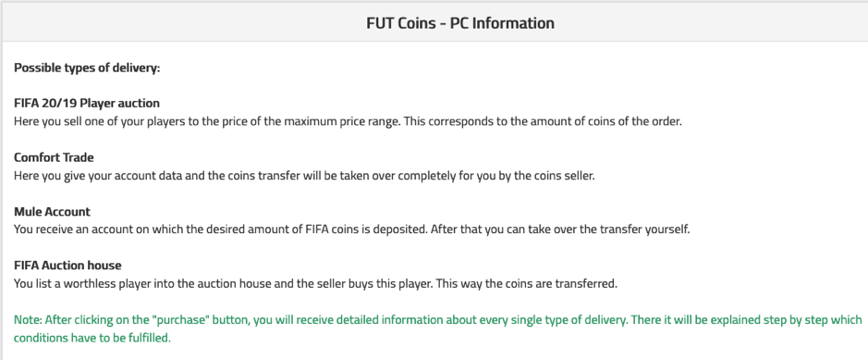
Task: Click the description about receiving an account
Action: coord(352,230)
